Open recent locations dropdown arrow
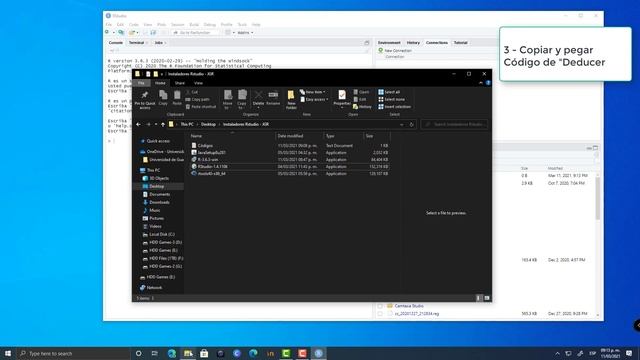Image resolution: width=640 pixels, height=360 pixels. (x=156, y=124)
